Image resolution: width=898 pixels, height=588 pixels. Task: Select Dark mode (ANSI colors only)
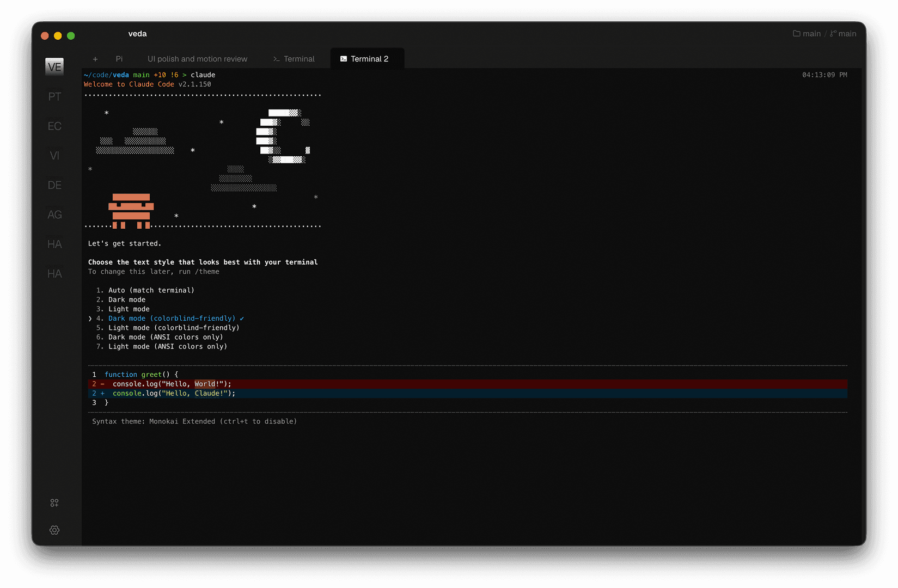pyautogui.click(x=160, y=337)
